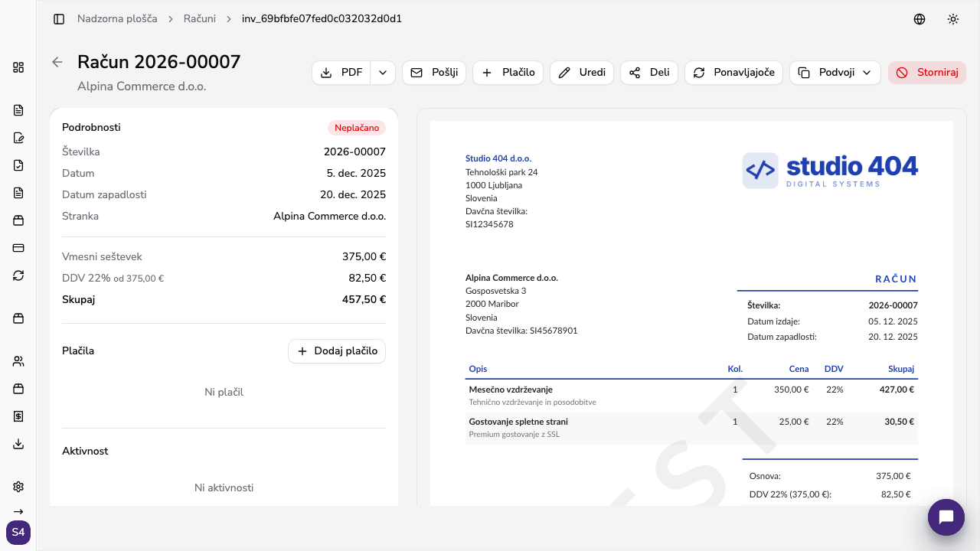Click the Studio 404 logo on invoice
980x551 pixels.
point(830,170)
